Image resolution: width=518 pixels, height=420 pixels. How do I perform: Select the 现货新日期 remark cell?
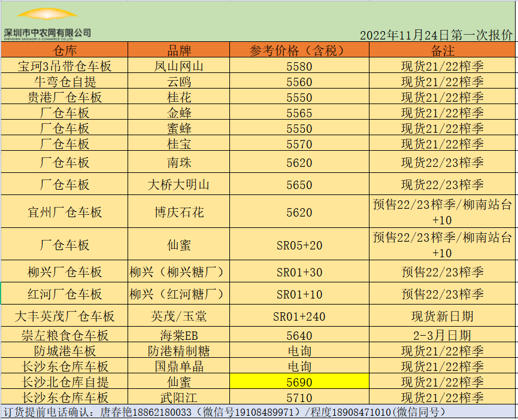[x=443, y=316]
